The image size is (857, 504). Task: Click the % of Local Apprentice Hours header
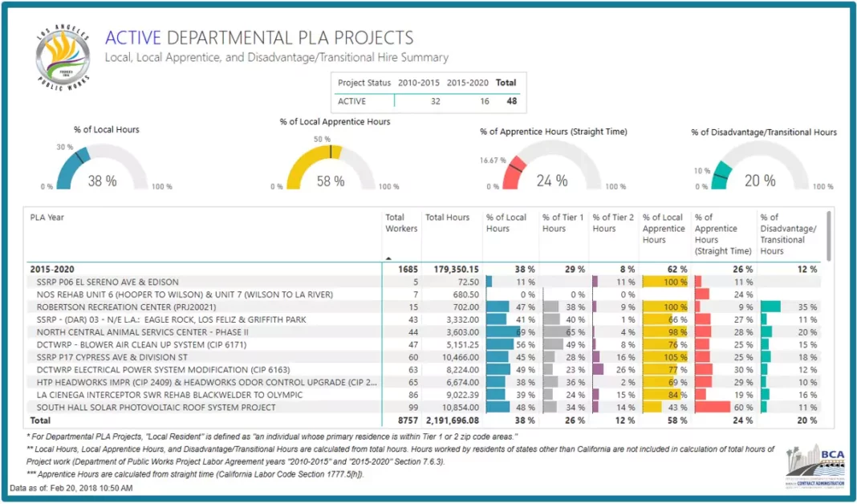pyautogui.click(x=664, y=228)
